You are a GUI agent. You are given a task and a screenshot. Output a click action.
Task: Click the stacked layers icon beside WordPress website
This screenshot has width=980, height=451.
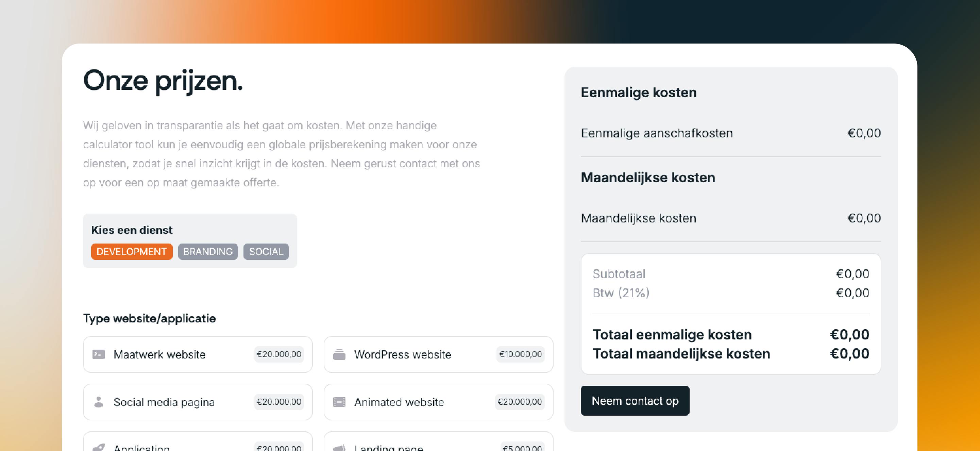[x=339, y=354]
